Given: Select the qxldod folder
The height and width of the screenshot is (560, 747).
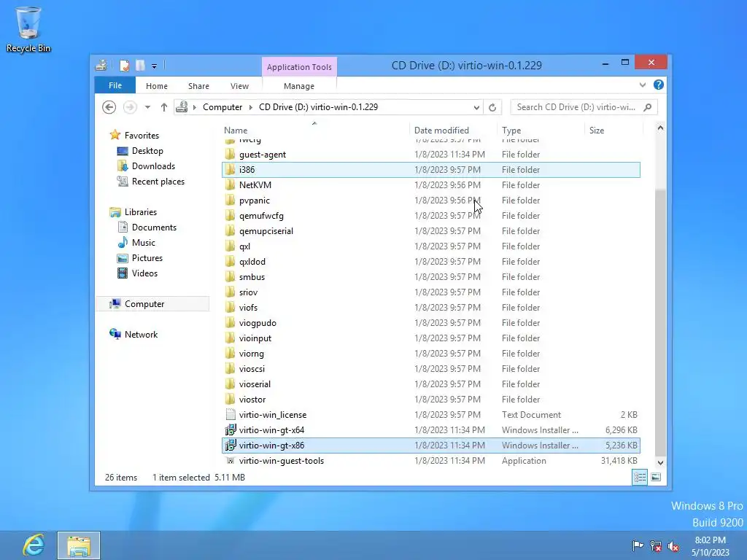Looking at the screenshot, I should click(x=252, y=262).
